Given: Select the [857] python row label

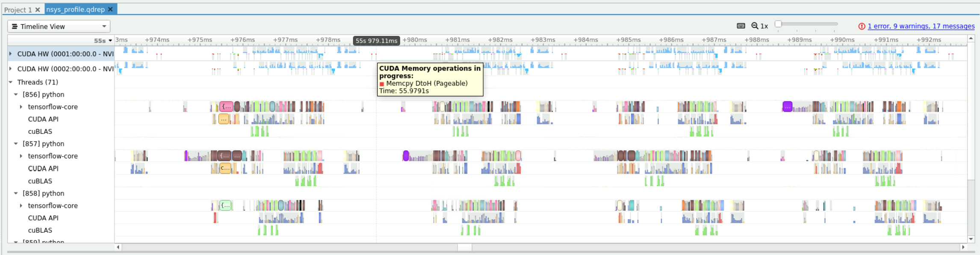Looking at the screenshot, I should 44,144.
